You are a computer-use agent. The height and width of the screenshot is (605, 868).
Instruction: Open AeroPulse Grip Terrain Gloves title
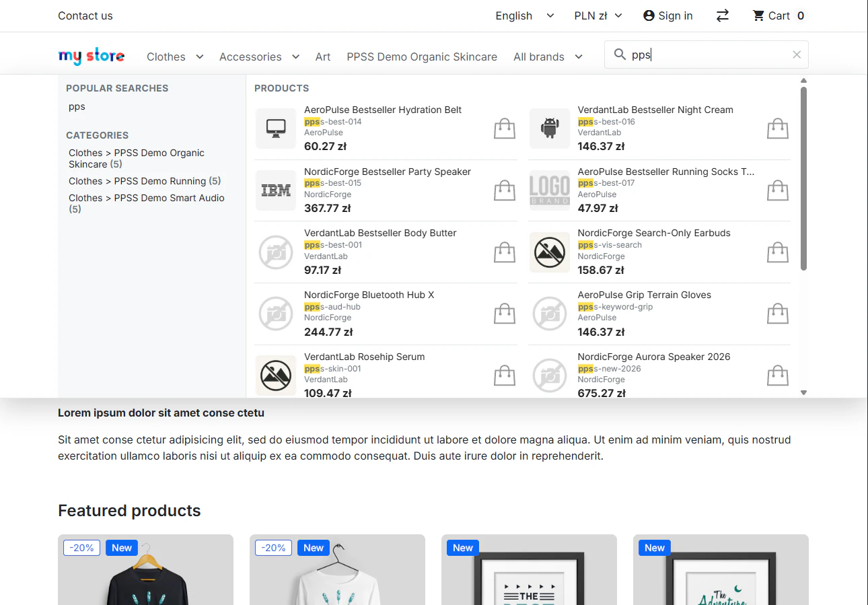pyautogui.click(x=644, y=295)
